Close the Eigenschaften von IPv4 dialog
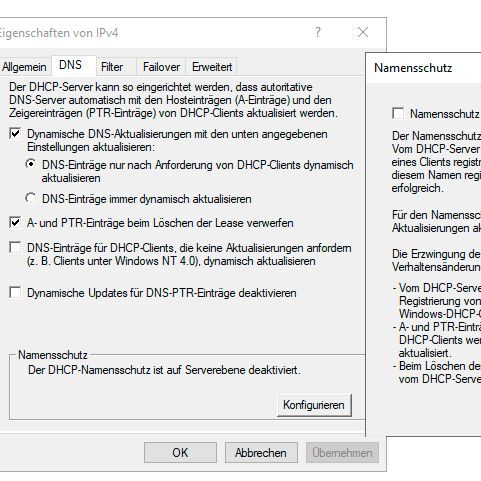 click(363, 32)
